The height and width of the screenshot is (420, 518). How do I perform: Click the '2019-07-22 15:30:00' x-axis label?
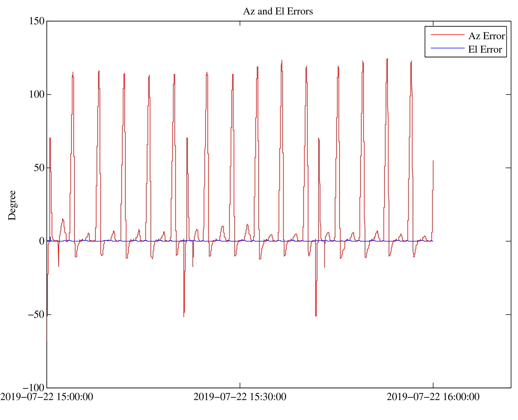point(240,397)
